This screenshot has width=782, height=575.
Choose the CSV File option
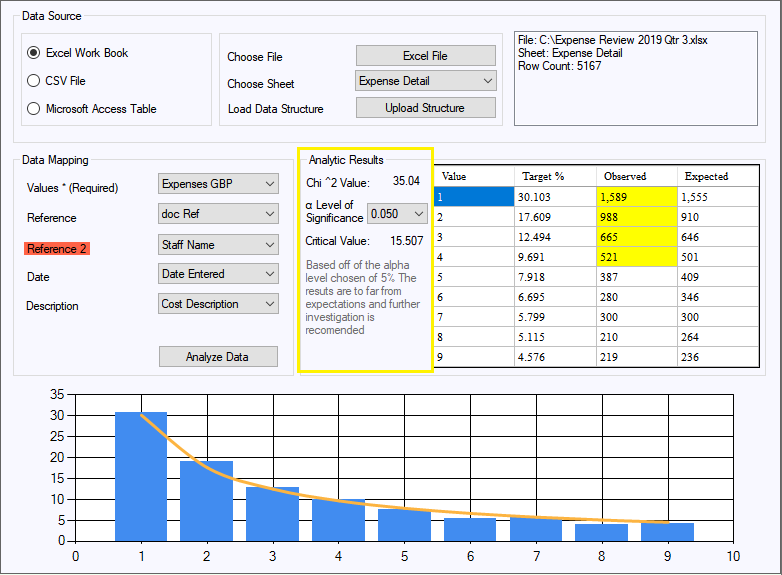[x=35, y=81]
